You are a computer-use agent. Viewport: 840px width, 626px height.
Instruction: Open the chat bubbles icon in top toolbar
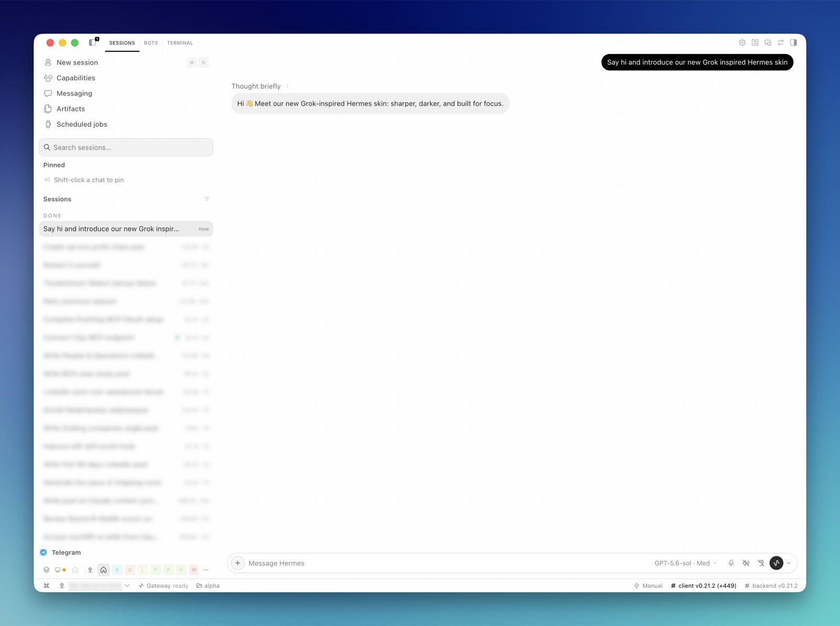click(768, 43)
